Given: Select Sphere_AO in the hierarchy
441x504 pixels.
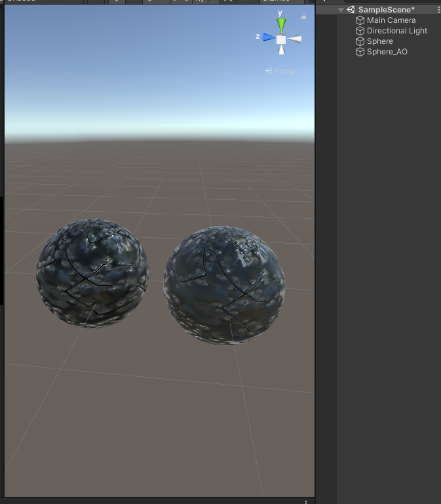Looking at the screenshot, I should tap(387, 52).
